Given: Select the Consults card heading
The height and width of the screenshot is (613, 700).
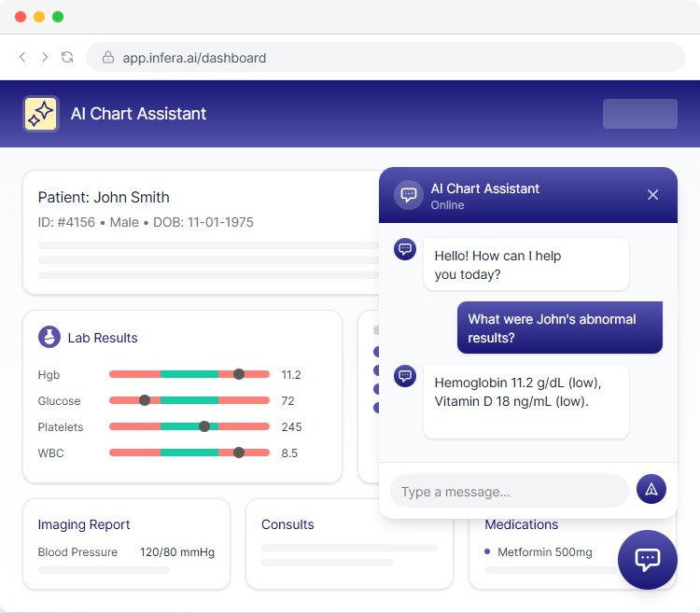Looking at the screenshot, I should (287, 524).
